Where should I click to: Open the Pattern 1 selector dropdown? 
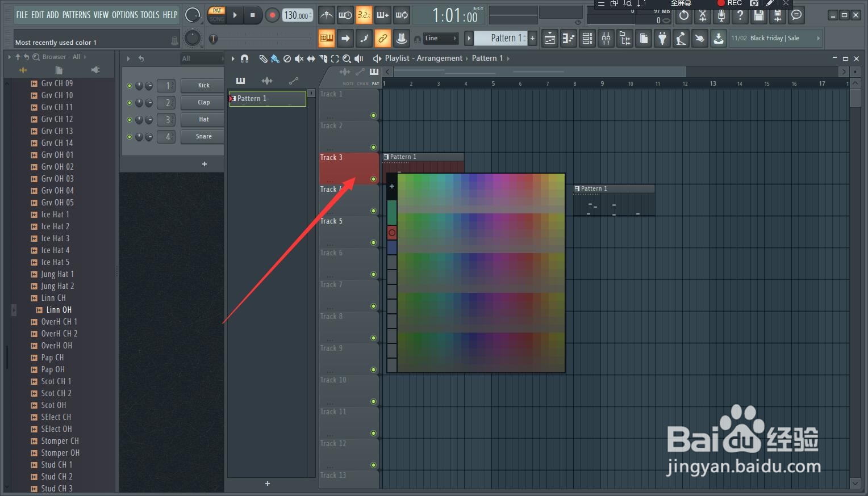(500, 38)
